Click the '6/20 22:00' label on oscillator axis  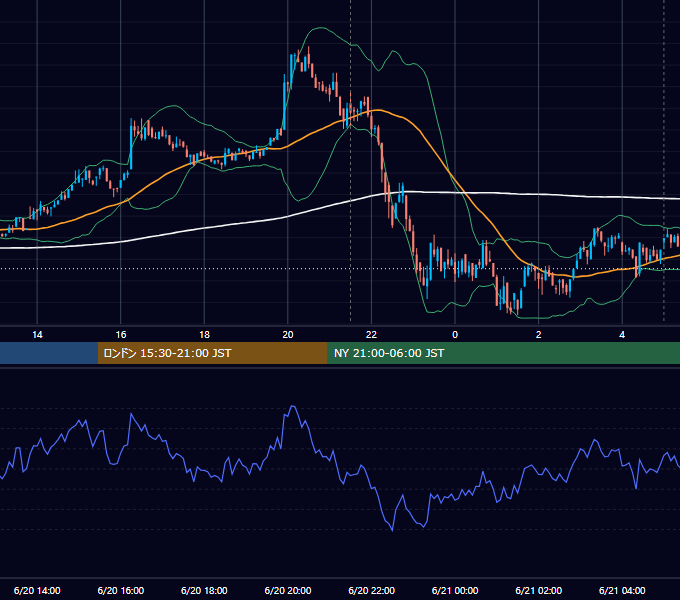point(371,590)
